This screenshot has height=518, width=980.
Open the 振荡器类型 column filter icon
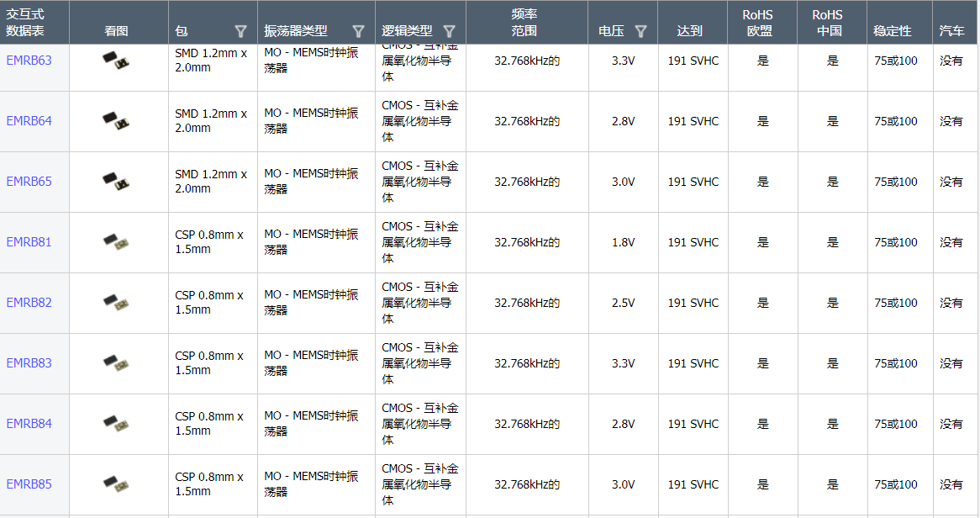pyautogui.click(x=358, y=32)
